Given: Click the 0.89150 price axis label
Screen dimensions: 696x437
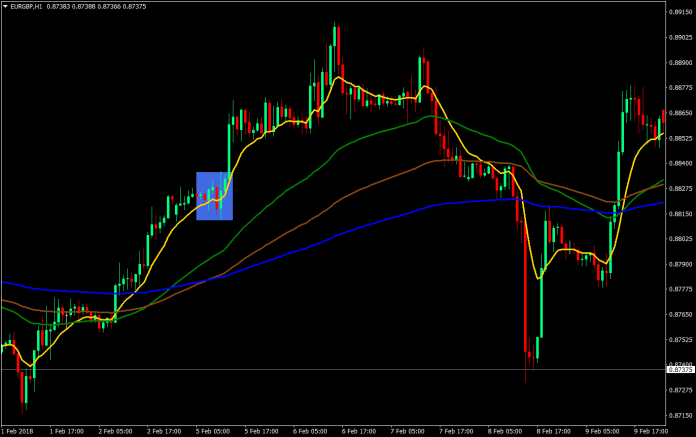Looking at the screenshot, I should [680, 12].
